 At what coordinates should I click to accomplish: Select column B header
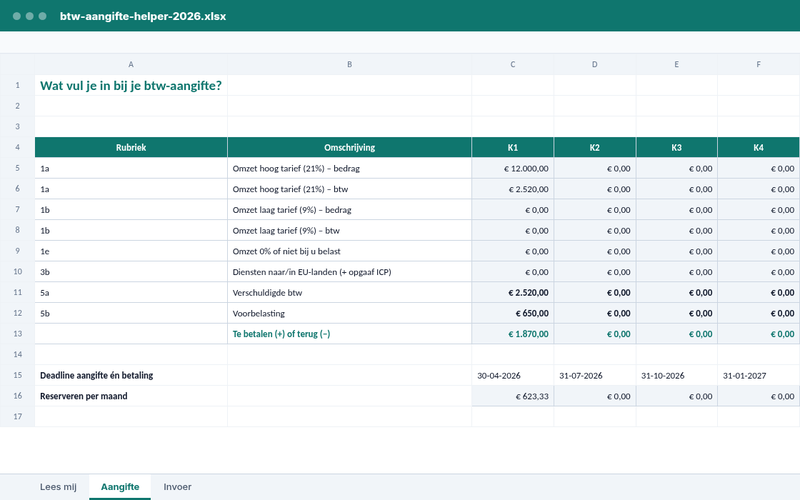(349, 64)
